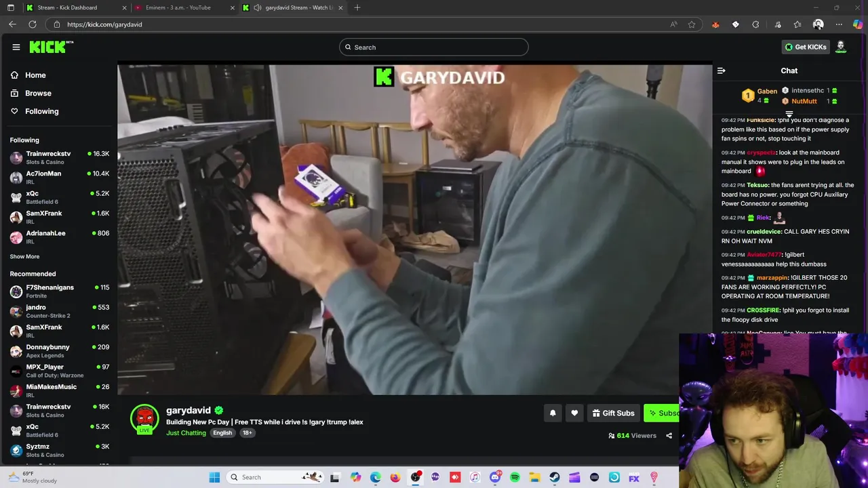Click the Kick search field
Image resolution: width=868 pixels, height=488 pixels.
(x=434, y=47)
